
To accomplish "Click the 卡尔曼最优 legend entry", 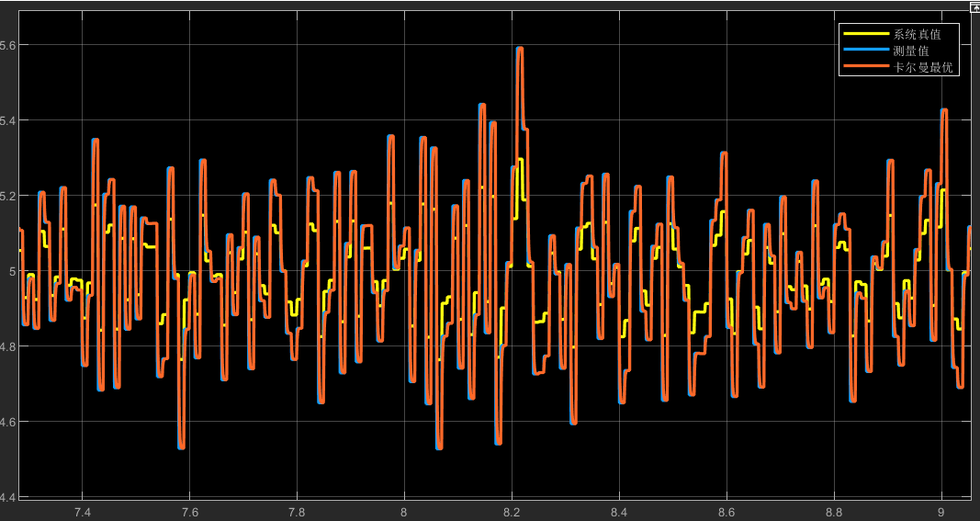I will [924, 68].
